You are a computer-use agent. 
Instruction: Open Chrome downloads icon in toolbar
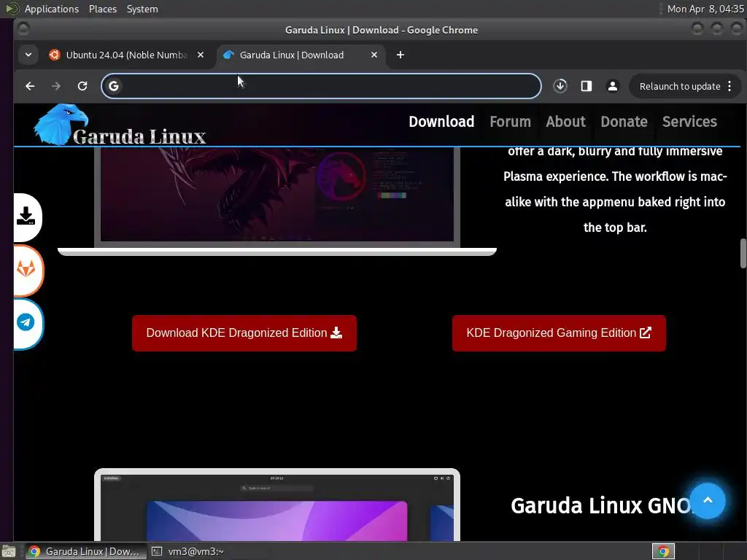(560, 86)
